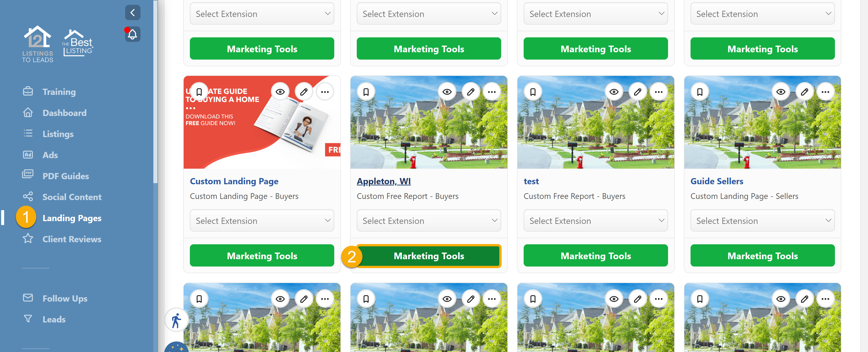Preview the test page with eye icon

tap(614, 92)
